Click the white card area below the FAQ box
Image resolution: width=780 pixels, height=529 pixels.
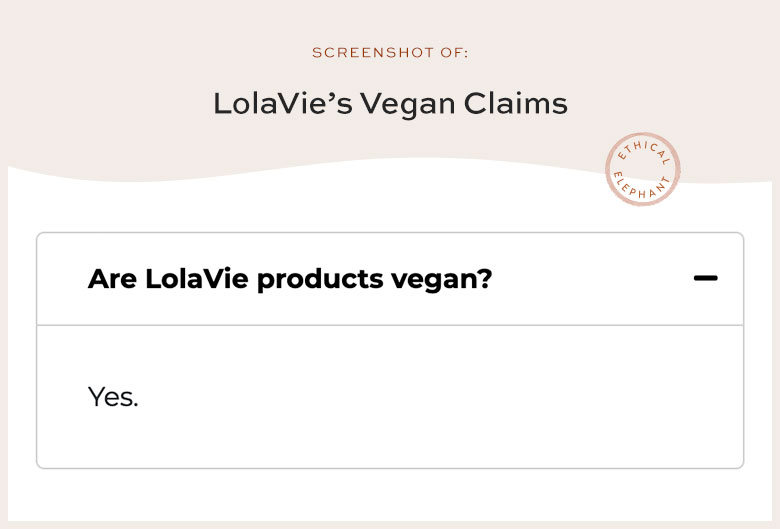pyautogui.click(x=390, y=495)
